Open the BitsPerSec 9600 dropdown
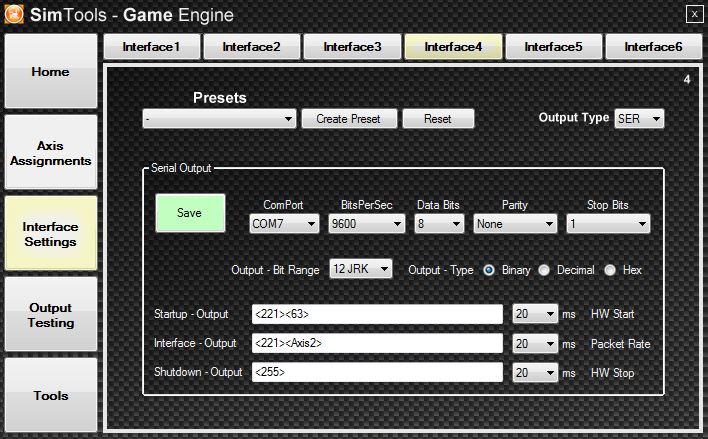The height and width of the screenshot is (439, 708). click(366, 224)
